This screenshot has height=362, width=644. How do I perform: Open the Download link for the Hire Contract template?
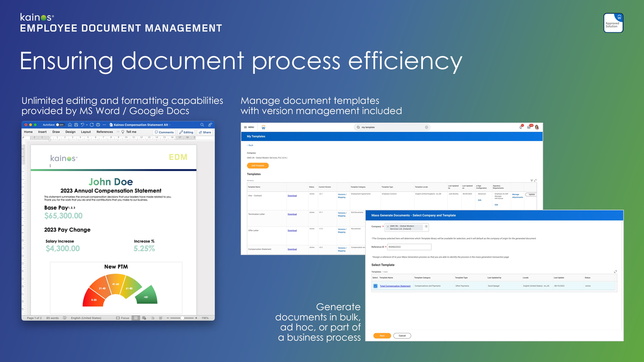pyautogui.click(x=292, y=195)
